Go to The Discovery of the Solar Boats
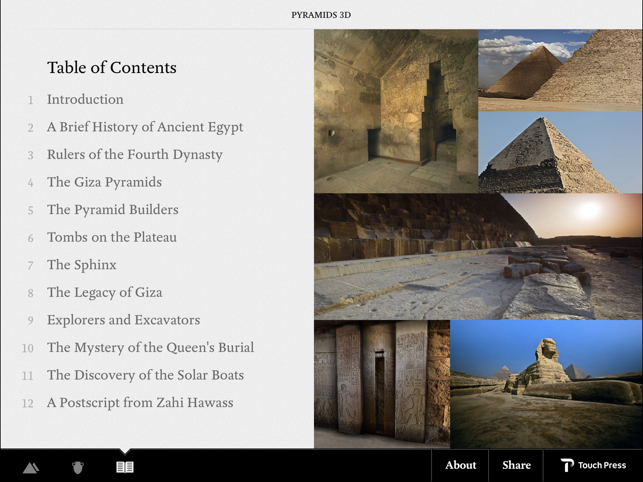Viewport: 643px width, 482px height. [145, 375]
